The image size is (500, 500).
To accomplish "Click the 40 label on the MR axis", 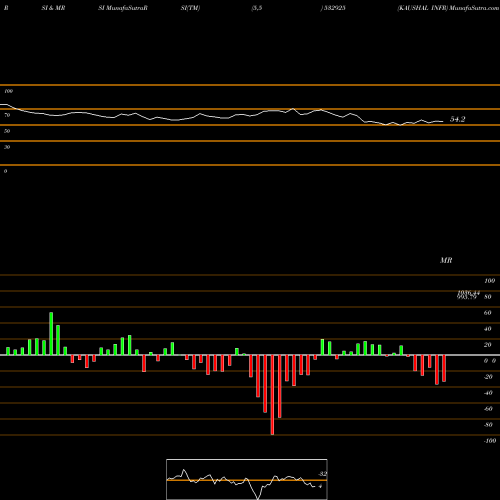I will (x=488, y=329).
